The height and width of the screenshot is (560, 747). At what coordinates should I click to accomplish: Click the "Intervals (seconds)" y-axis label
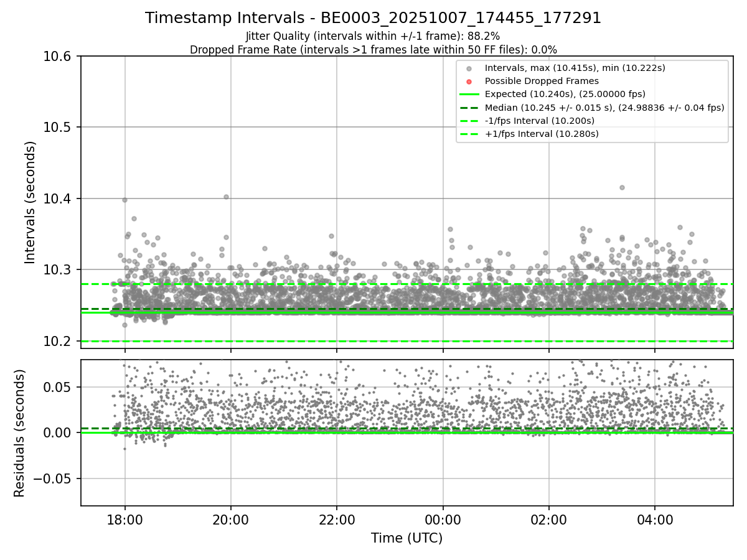tap(31, 202)
